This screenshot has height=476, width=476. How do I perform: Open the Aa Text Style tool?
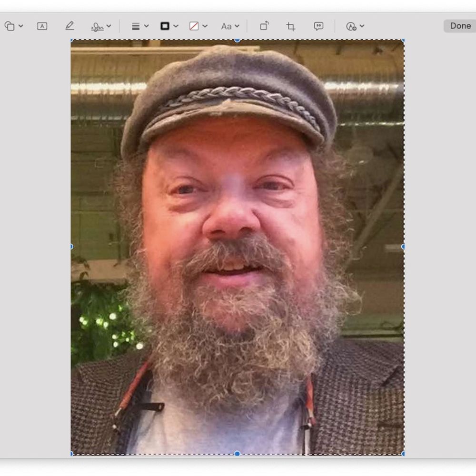pyautogui.click(x=226, y=26)
